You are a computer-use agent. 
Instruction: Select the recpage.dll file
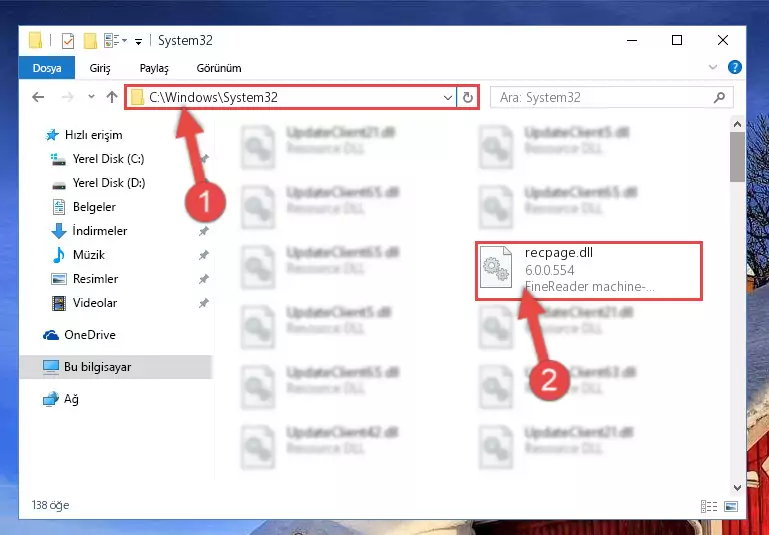(x=589, y=271)
